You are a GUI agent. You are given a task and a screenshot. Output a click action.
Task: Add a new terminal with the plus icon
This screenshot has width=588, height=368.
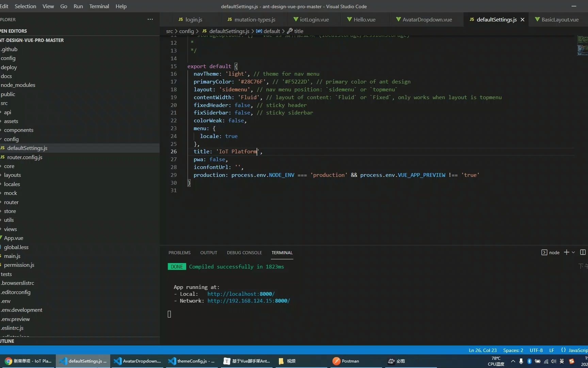(567, 252)
